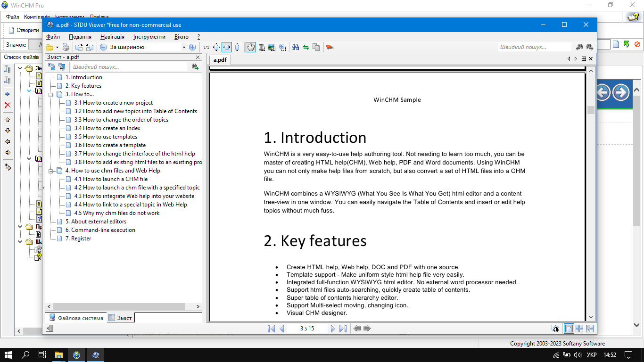Select two-page facing layout view
The image size is (644, 362).
[579, 329]
